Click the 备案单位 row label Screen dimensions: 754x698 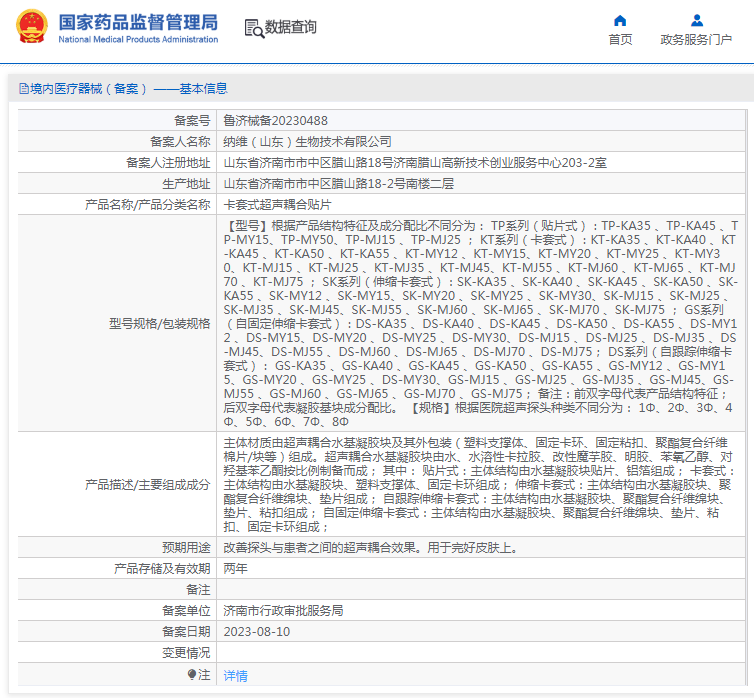pyautogui.click(x=186, y=611)
